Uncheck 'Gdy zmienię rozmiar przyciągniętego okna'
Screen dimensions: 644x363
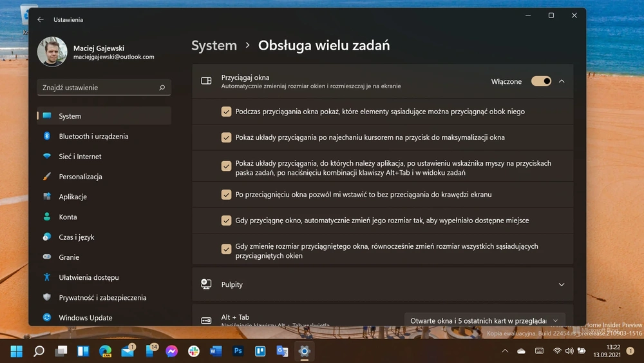coord(226,249)
